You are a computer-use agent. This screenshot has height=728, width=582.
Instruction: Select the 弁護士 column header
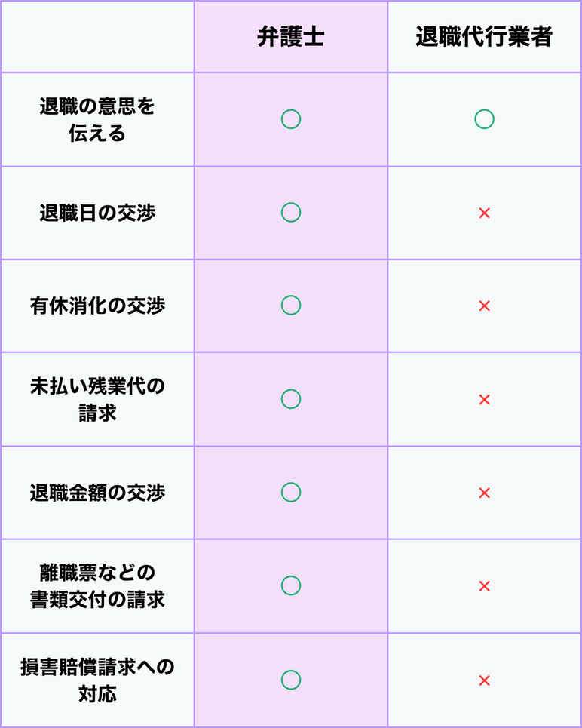tap(291, 38)
